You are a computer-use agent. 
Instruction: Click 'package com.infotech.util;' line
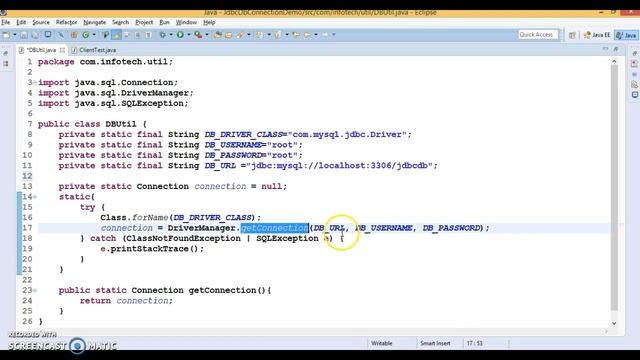point(105,62)
